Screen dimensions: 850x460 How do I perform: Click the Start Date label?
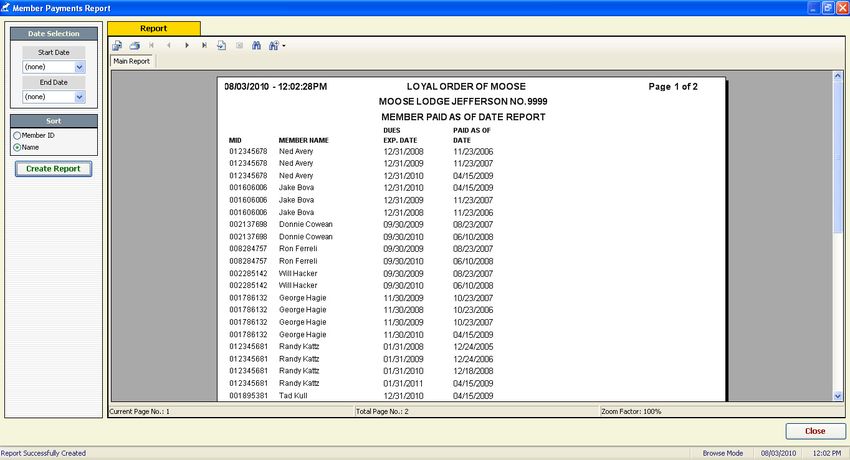tap(54, 53)
